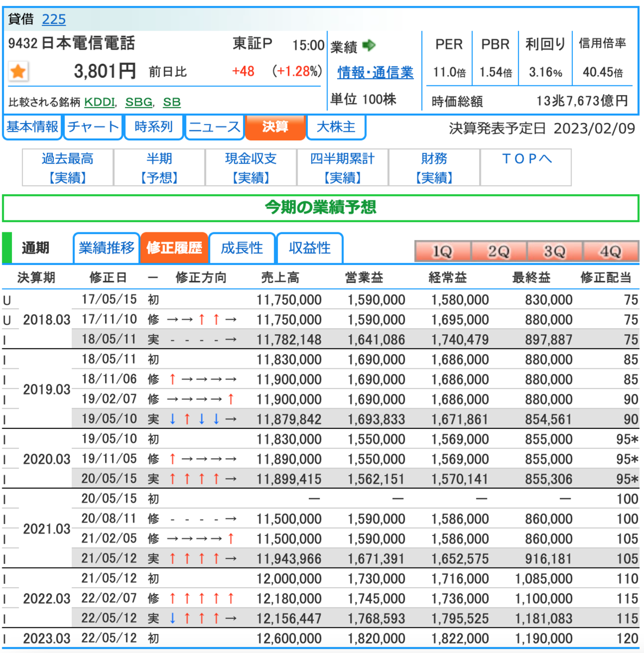Go to 四半期累計【実績】section
This screenshot has width=644, height=653.
[x=343, y=168]
